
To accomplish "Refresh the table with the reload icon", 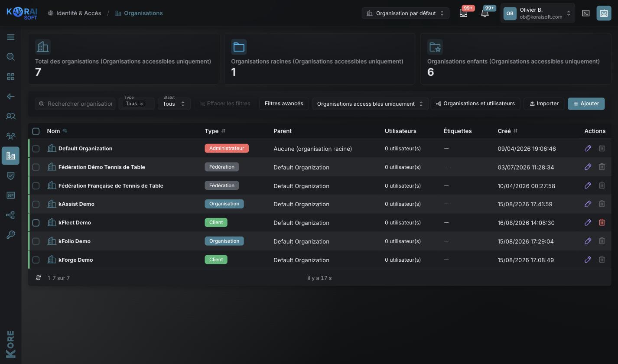I will point(38,278).
